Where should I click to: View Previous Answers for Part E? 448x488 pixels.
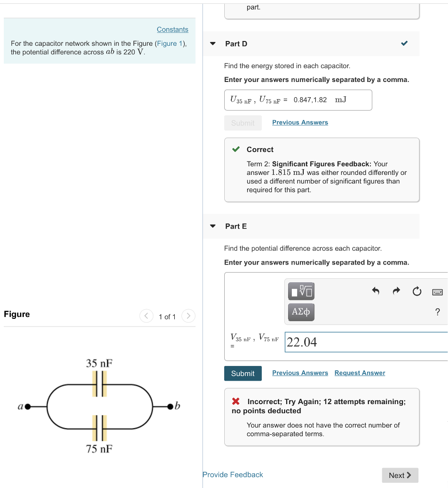pos(300,372)
